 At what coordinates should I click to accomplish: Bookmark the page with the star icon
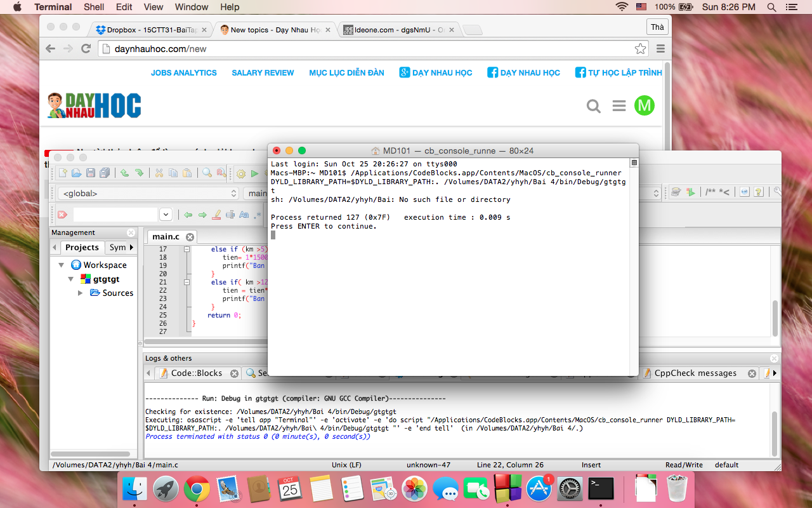point(641,49)
